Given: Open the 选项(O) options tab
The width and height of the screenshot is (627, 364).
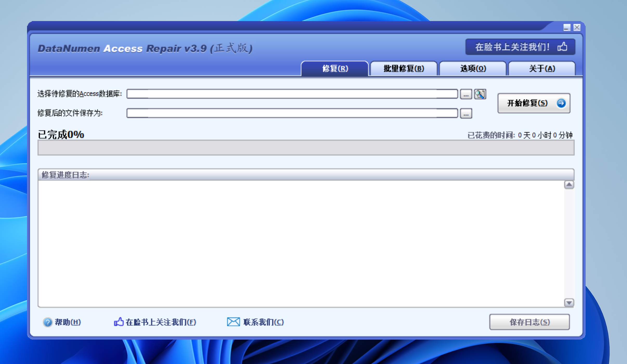Looking at the screenshot, I should (473, 69).
